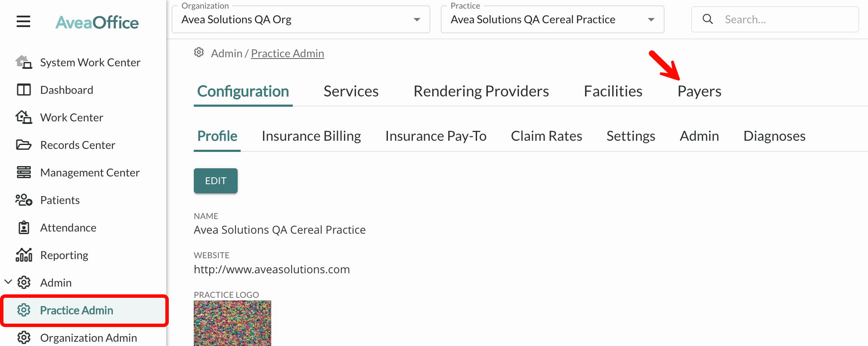Follow the Practice Admin breadcrumb link
Screen dimensions: 868x346
288,53
